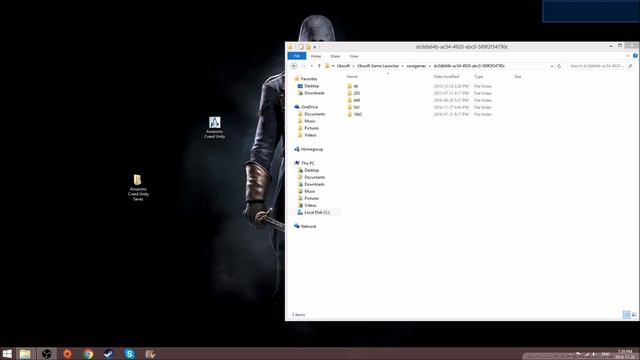Open File Explorer on the taskbar

(x=25, y=353)
